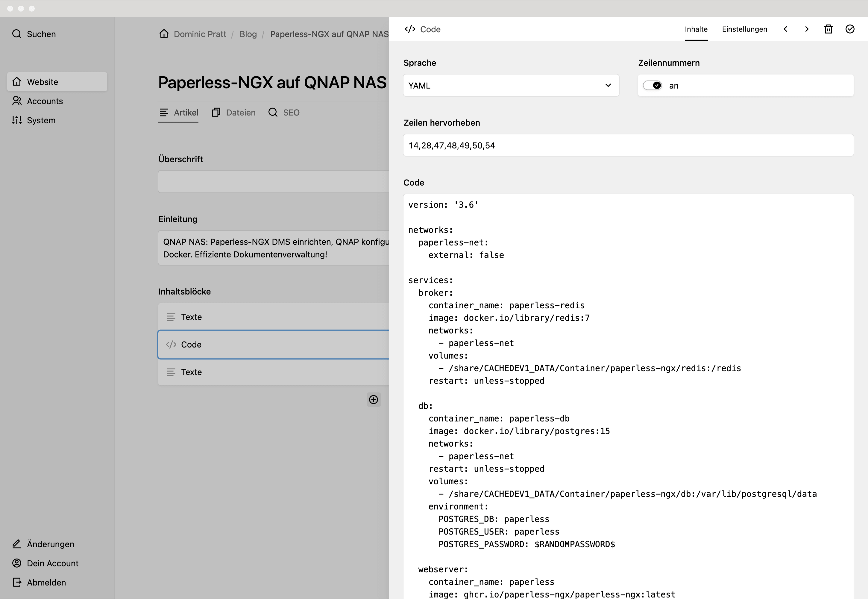868x599 pixels.
Task: Toggle Zeilennummern switch off
Action: point(652,85)
